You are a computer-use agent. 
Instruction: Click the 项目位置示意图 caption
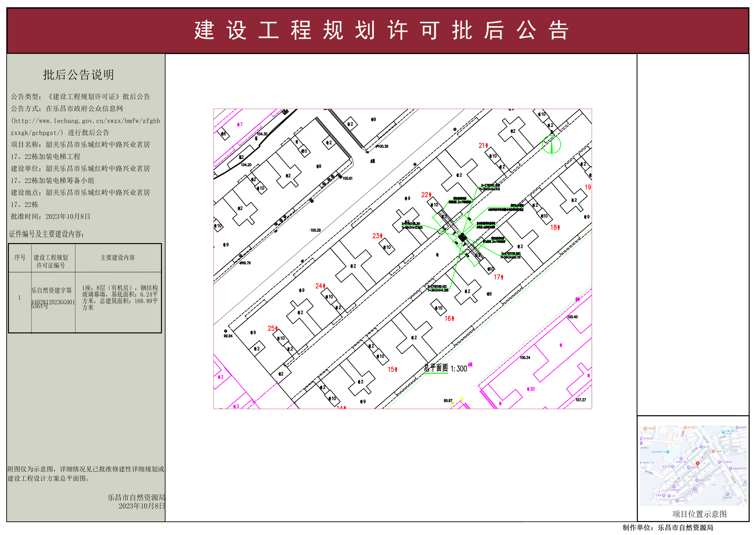click(x=699, y=514)
